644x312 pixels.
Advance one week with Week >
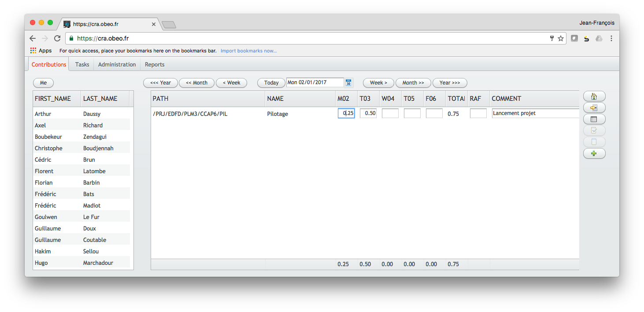[378, 83]
